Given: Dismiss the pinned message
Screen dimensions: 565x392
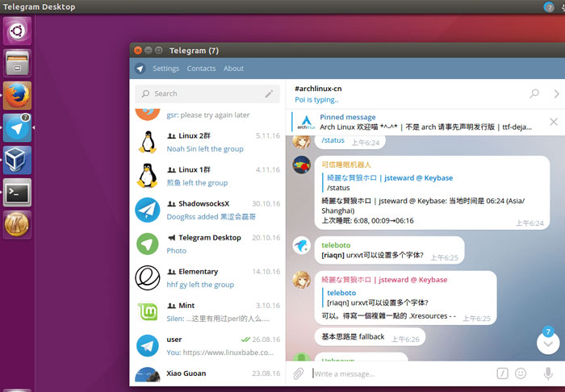Looking at the screenshot, I should 554,122.
